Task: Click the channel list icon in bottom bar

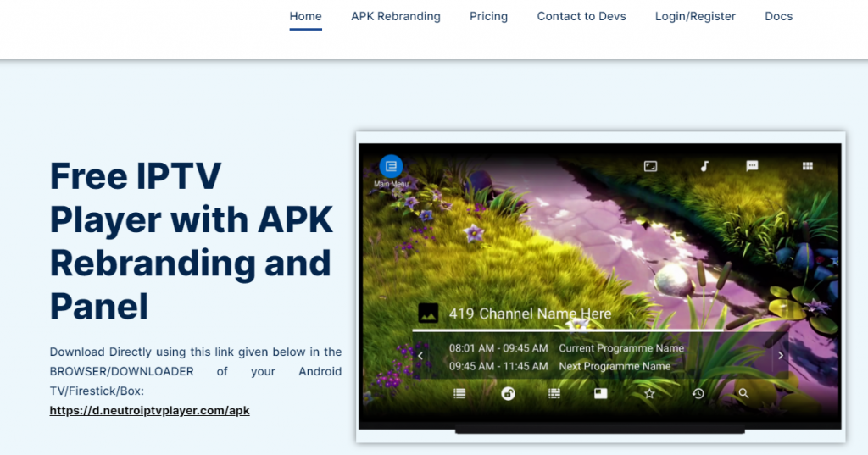Action: click(459, 393)
